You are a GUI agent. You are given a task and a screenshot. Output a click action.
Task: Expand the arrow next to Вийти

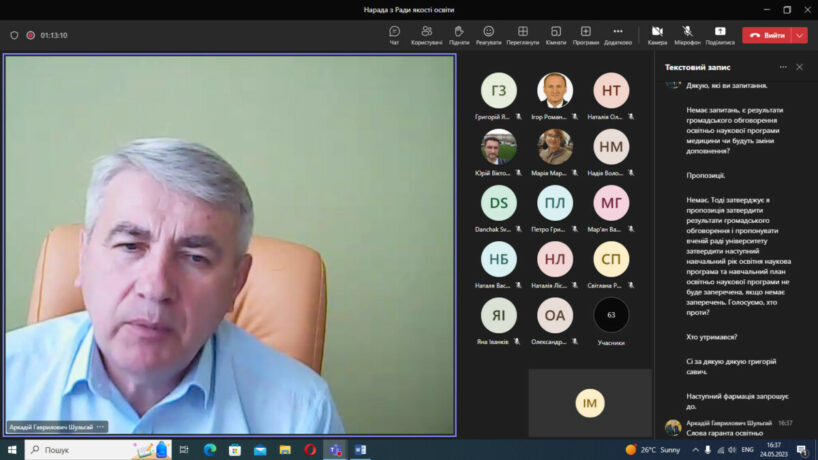pos(799,35)
